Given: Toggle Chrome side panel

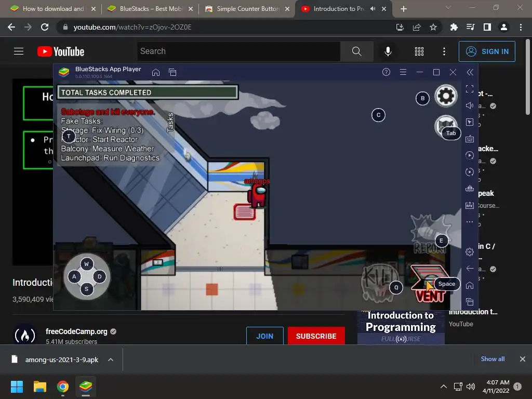Looking at the screenshot, I should (x=487, y=27).
